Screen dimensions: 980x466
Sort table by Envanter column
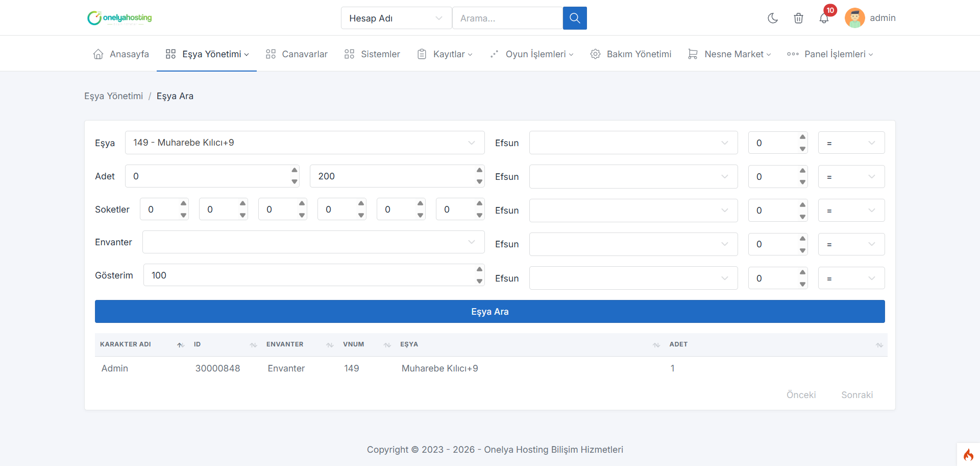coord(300,344)
